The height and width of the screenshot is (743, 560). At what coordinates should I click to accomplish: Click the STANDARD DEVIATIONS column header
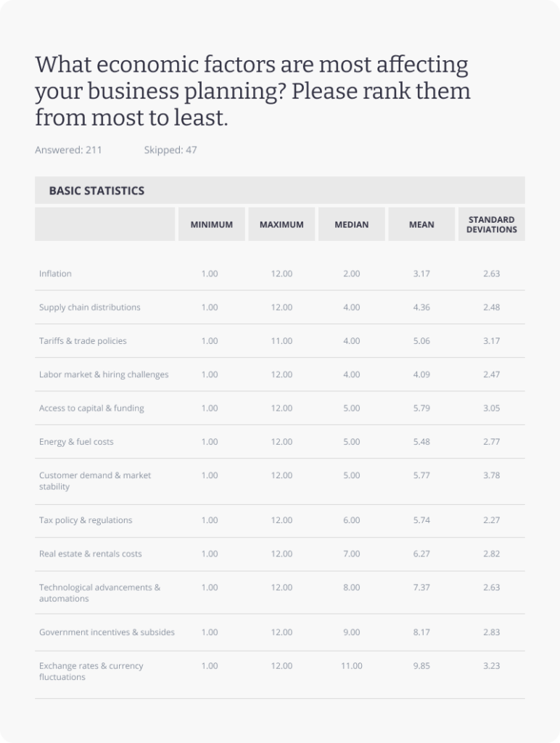point(491,224)
